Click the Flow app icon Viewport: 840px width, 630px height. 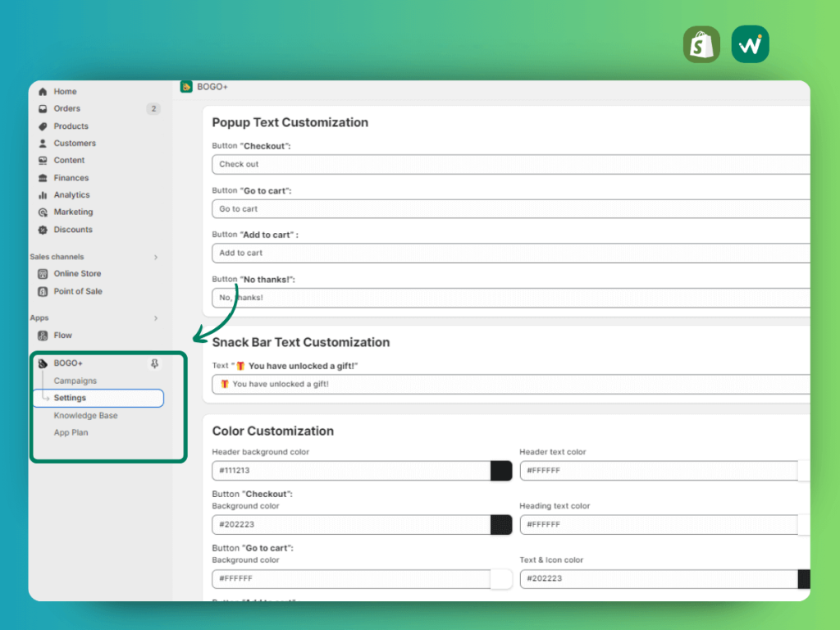click(43, 336)
